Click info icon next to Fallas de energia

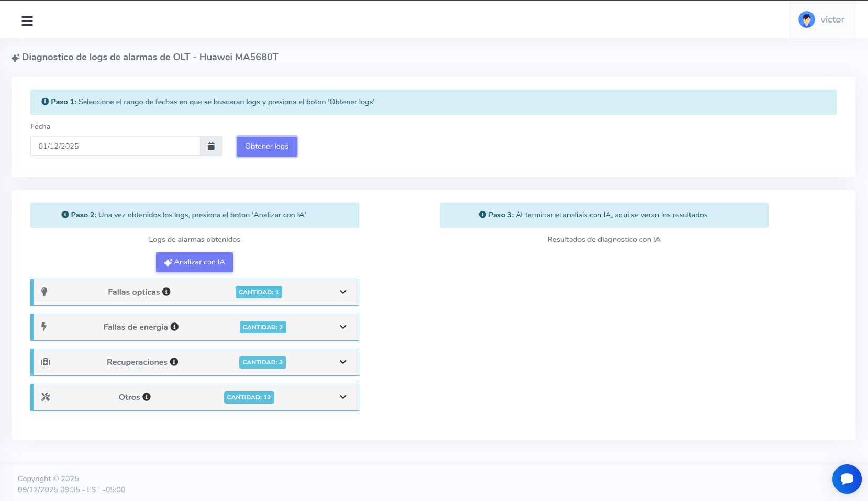click(x=174, y=327)
